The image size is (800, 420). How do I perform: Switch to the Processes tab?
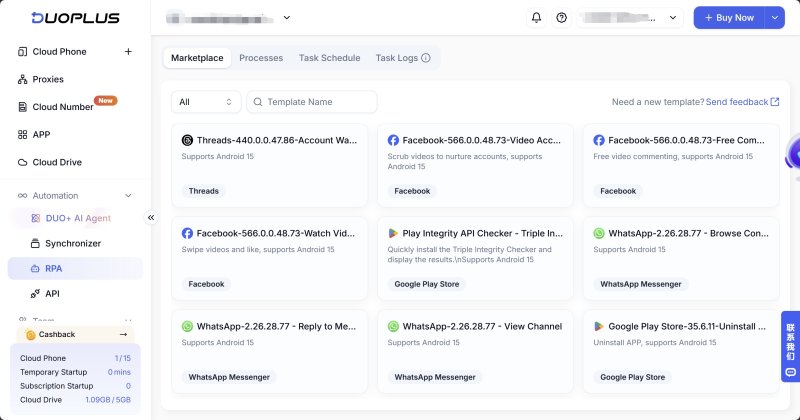tap(261, 58)
